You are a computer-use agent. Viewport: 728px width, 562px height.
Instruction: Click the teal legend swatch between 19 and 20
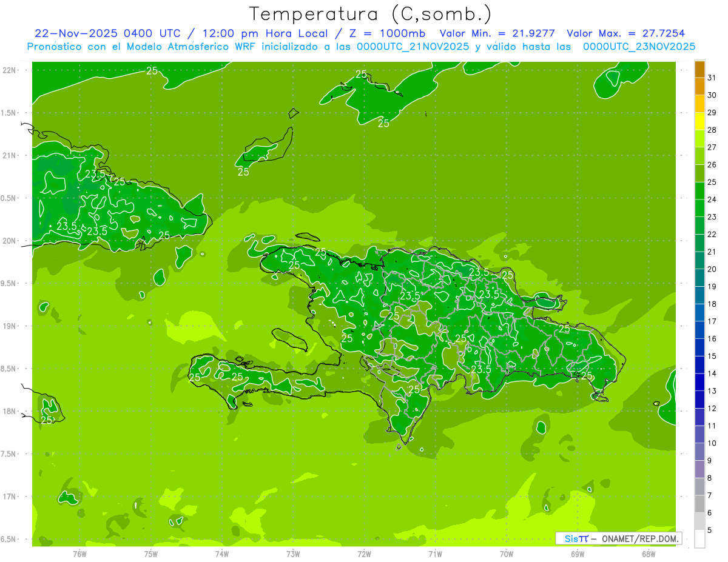(x=699, y=278)
